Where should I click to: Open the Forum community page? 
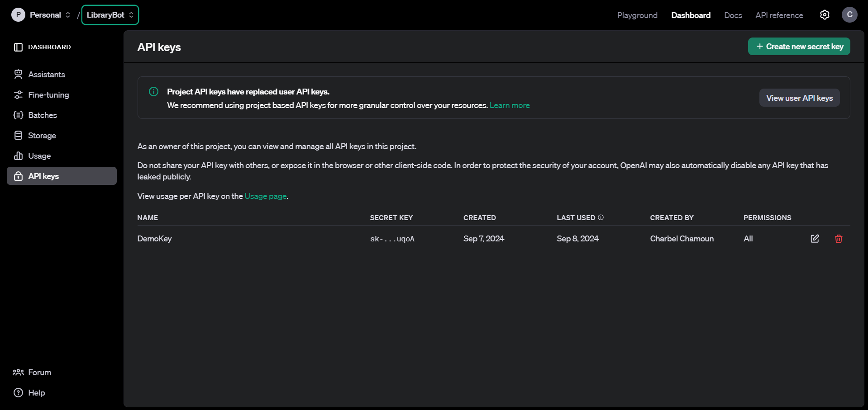(x=39, y=372)
